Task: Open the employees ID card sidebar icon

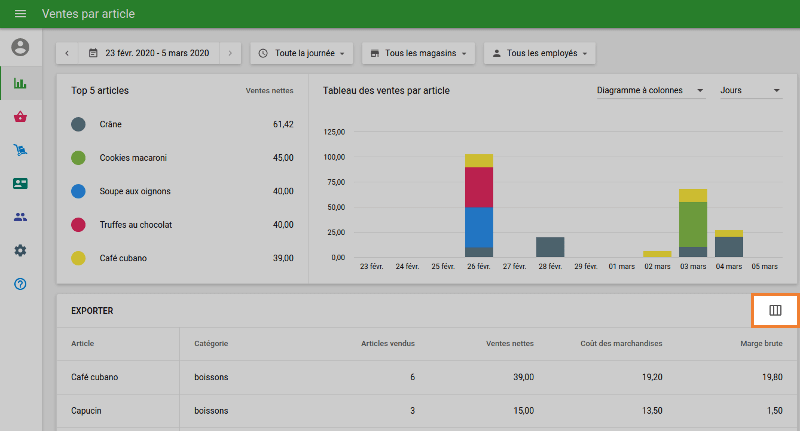Action: click(20, 184)
